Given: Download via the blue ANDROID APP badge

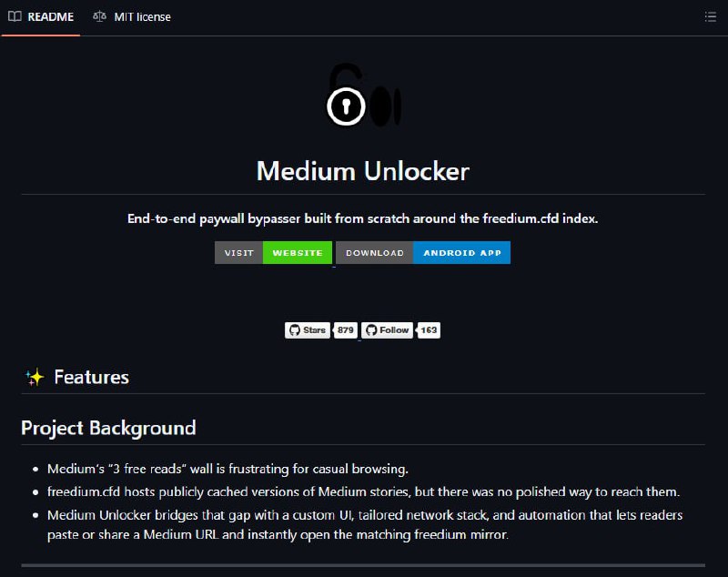Looking at the screenshot, I should pyautogui.click(x=462, y=252).
